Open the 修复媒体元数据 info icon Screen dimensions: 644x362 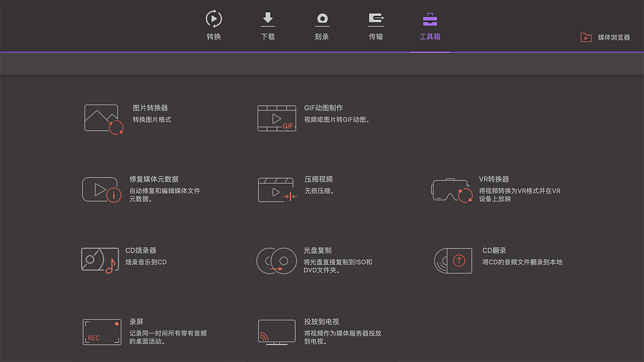[102, 190]
